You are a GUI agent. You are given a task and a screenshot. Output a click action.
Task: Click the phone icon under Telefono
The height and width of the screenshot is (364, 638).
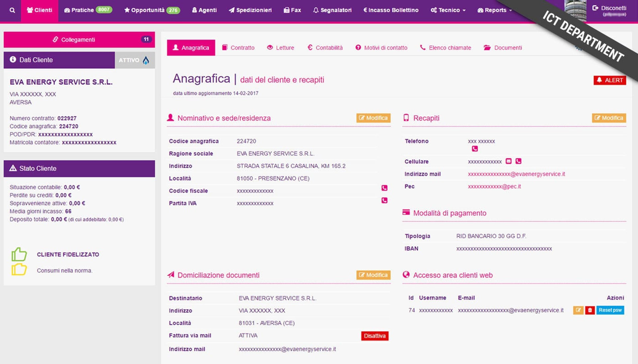tap(475, 149)
